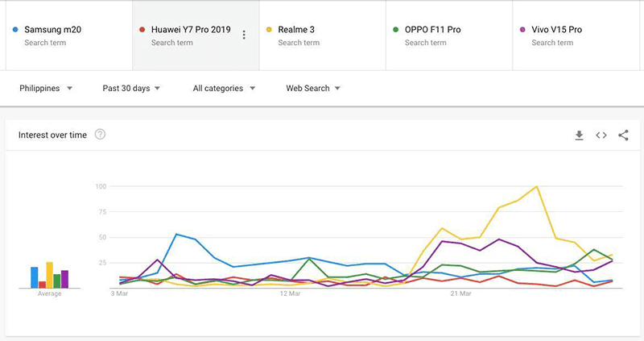644x341 pixels.
Task: Open the Web Search type dropdown
Action: coord(313,89)
